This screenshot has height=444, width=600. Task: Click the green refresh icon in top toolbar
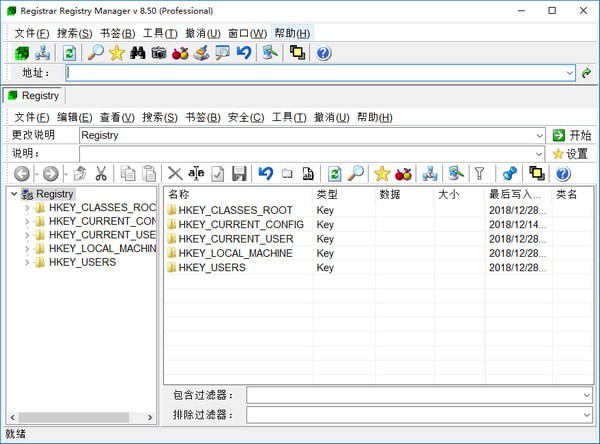pos(69,53)
